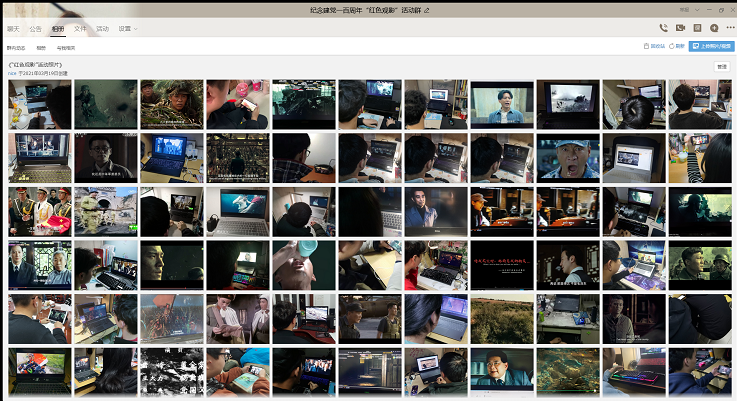
Task: Click the invite members plus icon
Action: coord(713,28)
